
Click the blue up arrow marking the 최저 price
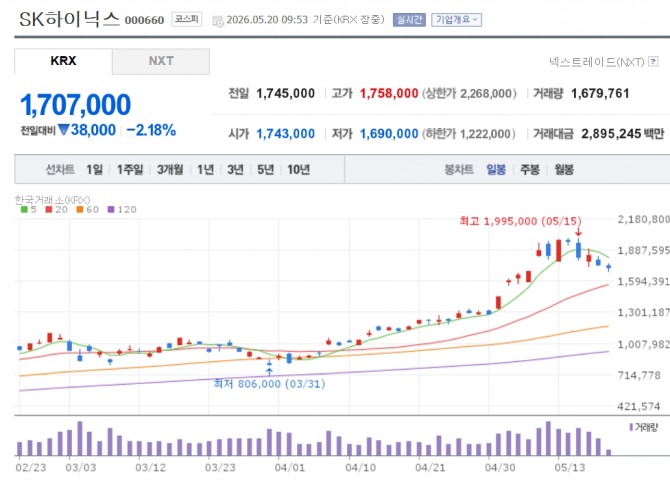(269, 371)
